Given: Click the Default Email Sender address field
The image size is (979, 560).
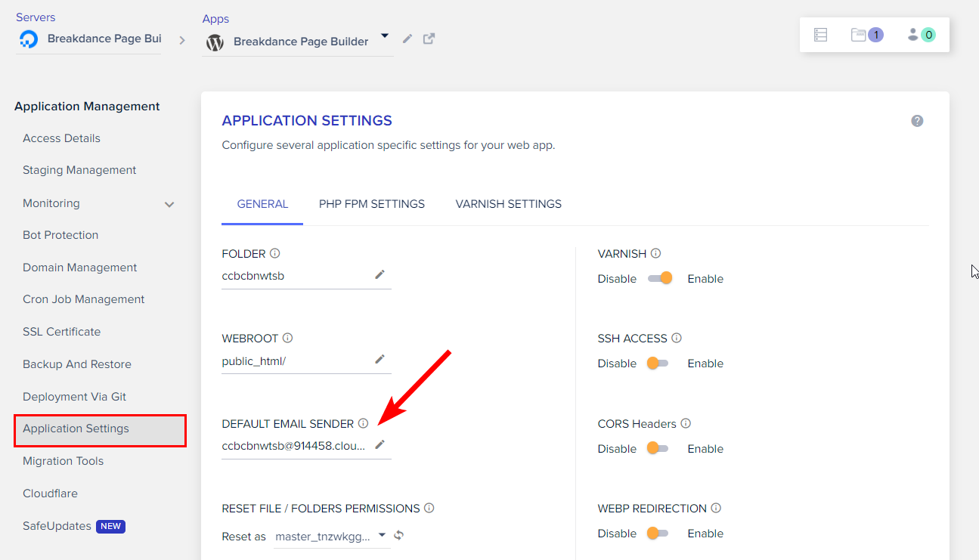Looking at the screenshot, I should coord(293,446).
